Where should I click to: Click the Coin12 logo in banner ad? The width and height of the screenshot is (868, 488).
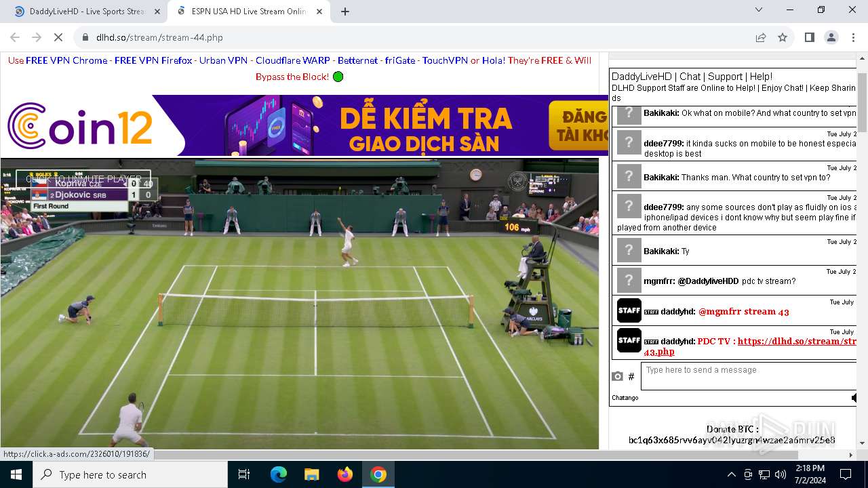(x=80, y=125)
